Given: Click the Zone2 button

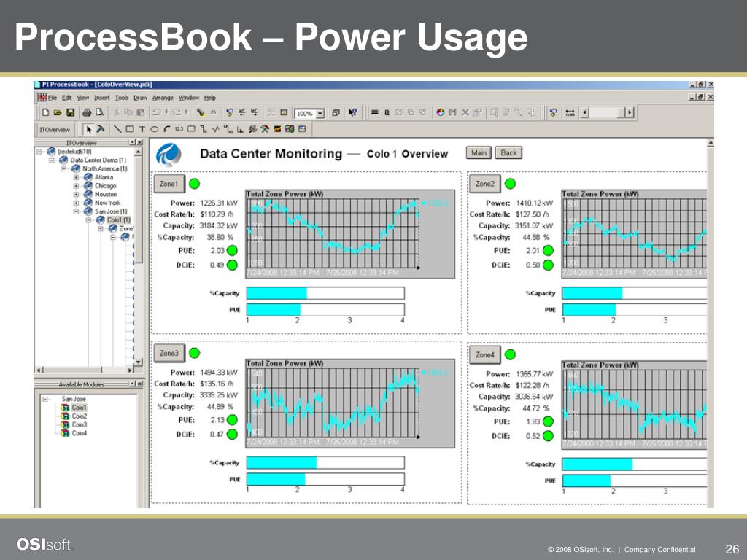Looking at the screenshot, I should 485,184.
